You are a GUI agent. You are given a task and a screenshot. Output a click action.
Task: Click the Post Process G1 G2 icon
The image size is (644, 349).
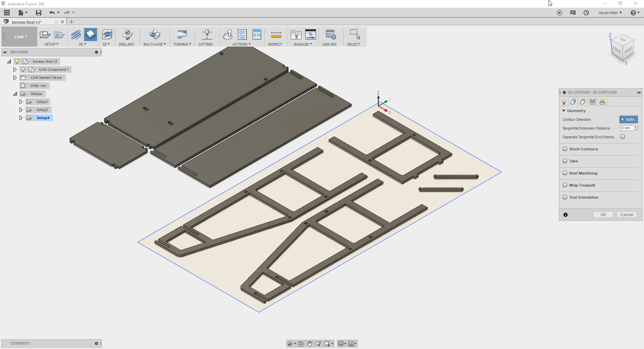click(x=242, y=35)
